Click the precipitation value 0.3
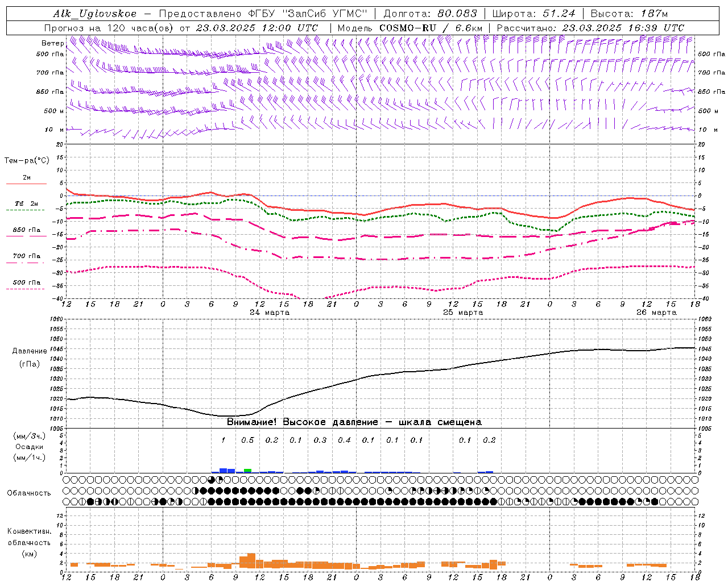This screenshot has width=728, height=582. coord(320,440)
